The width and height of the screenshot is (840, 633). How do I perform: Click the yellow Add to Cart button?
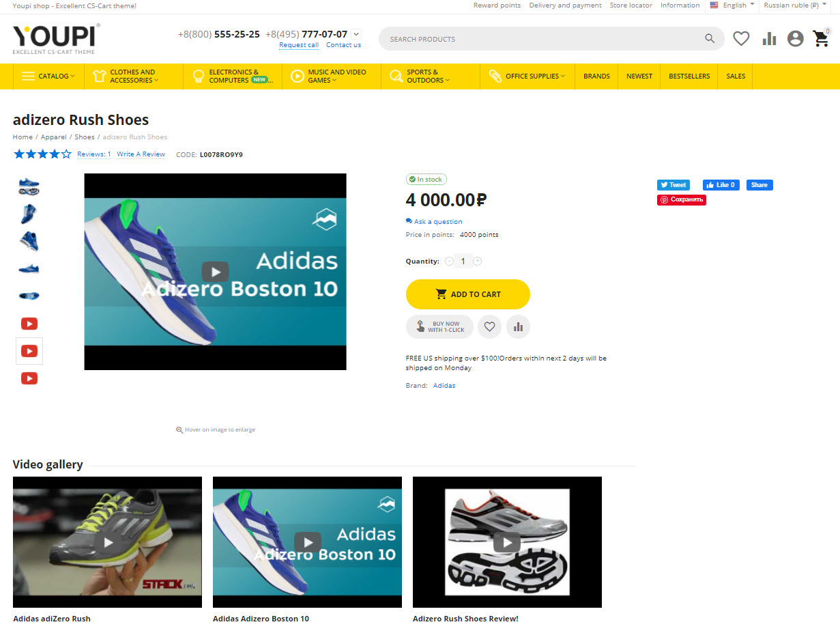(467, 294)
